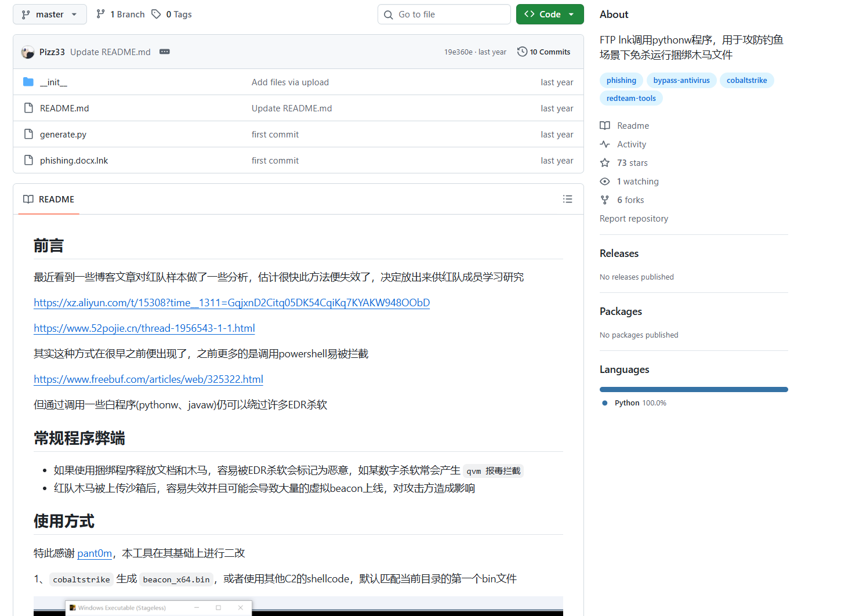Open the commit history via the clock icon
Screen dimensions: 852x616
point(521,52)
